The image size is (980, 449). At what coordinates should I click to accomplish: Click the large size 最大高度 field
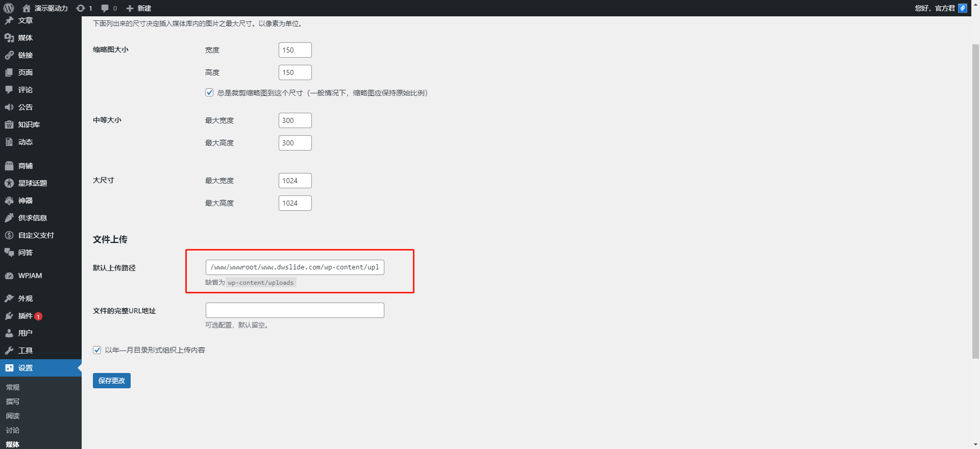click(x=295, y=203)
